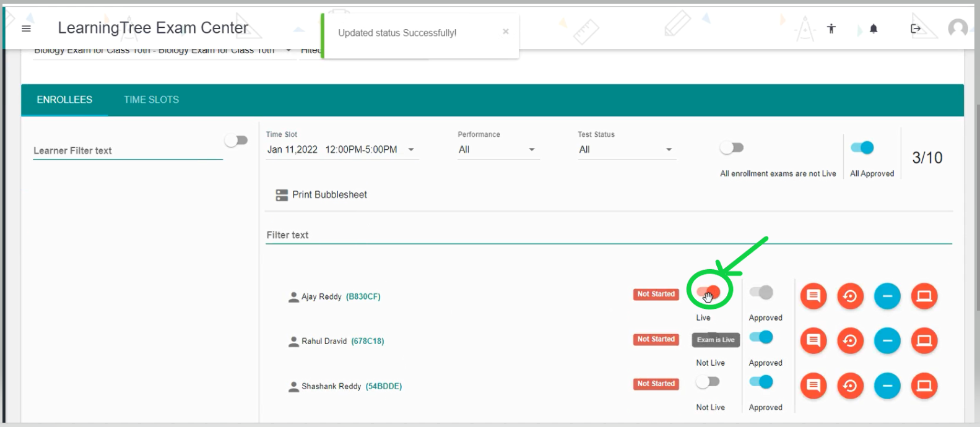Click the accessibility icon in header
The image size is (980, 427).
[831, 28]
